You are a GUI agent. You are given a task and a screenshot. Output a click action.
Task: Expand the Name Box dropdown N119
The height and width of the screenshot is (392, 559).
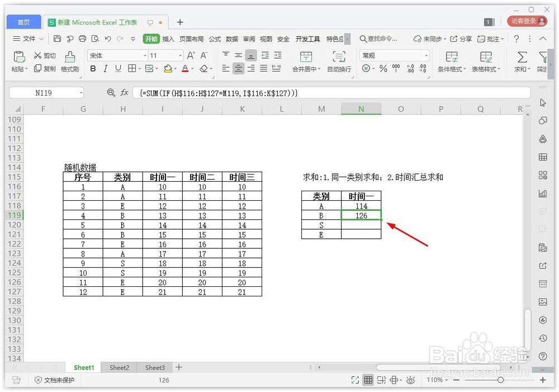point(81,93)
